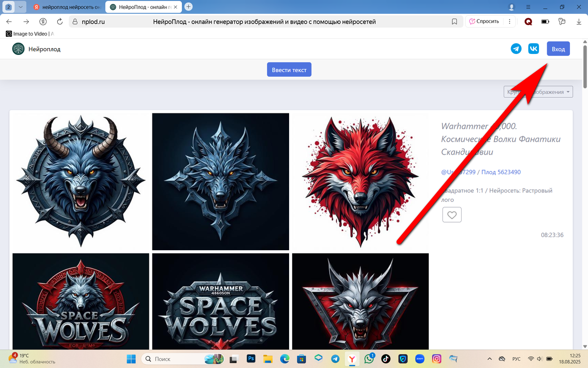The width and height of the screenshot is (588, 368).
Task: Open the @User author profile link
Action: pyautogui.click(x=459, y=172)
